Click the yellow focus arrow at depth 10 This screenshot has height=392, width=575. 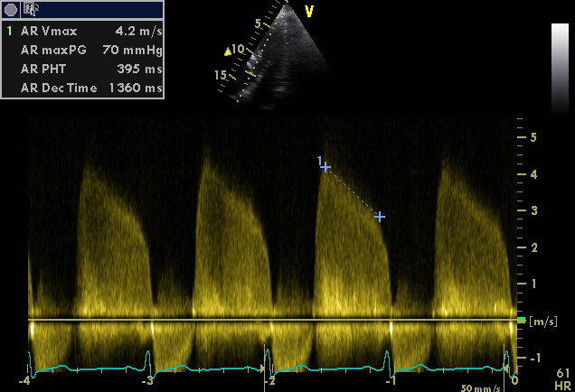pyautogui.click(x=228, y=51)
